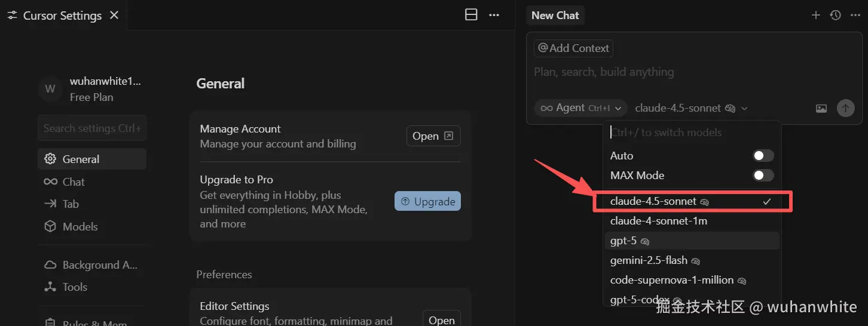Toggle the MAX Mode switch
Image resolution: width=868 pixels, height=326 pixels.
point(763,176)
